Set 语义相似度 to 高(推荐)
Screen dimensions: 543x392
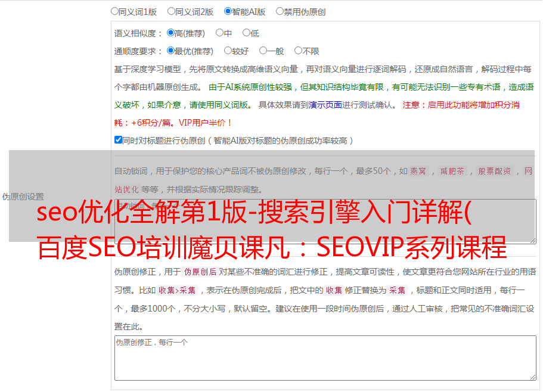[170, 33]
